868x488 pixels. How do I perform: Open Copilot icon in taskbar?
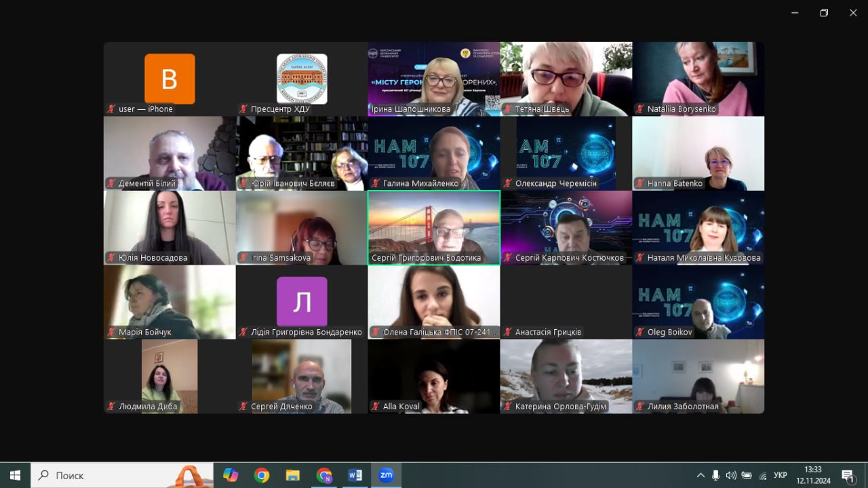tap(231, 475)
